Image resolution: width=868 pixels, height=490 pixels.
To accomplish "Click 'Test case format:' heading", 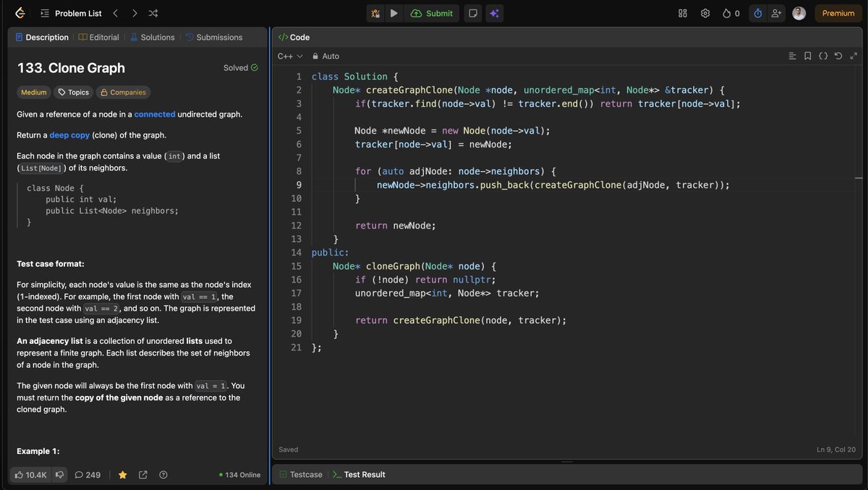I will [51, 264].
